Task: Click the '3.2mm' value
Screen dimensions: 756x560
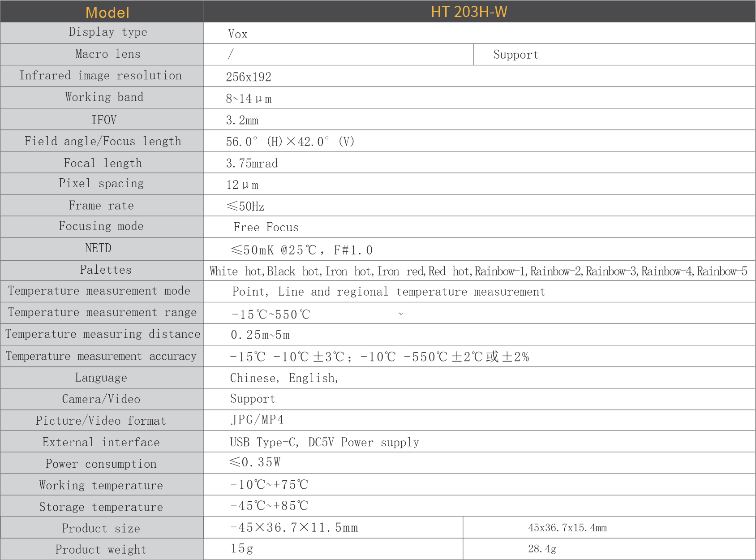Action: pyautogui.click(x=242, y=121)
